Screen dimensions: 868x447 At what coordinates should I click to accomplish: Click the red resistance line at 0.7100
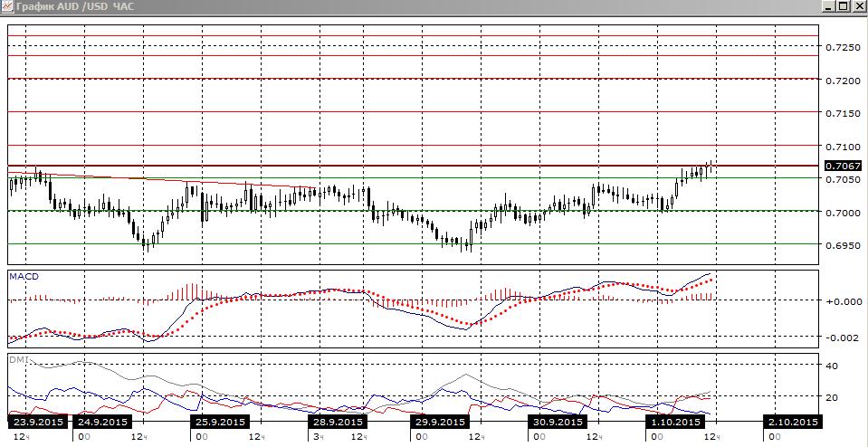click(x=413, y=145)
